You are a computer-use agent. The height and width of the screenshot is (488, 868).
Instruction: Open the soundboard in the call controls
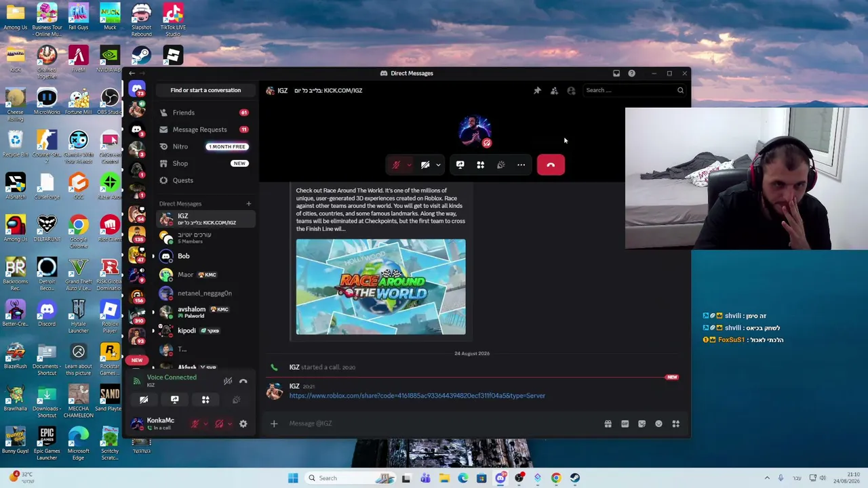click(500, 165)
